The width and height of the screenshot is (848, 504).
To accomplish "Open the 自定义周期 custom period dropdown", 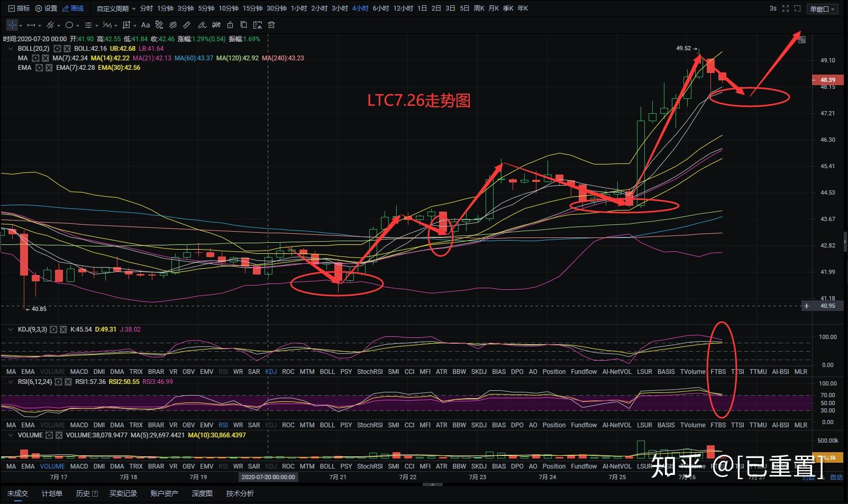I will (x=116, y=8).
